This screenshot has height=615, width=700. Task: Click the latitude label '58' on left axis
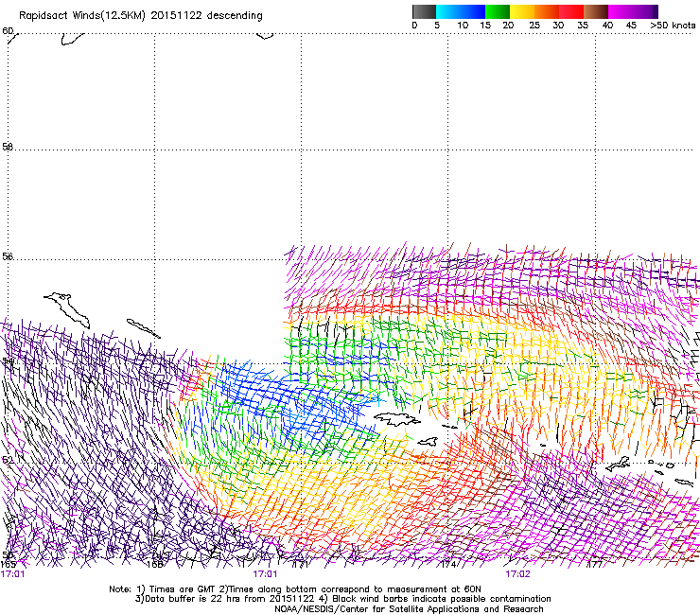click(8, 146)
